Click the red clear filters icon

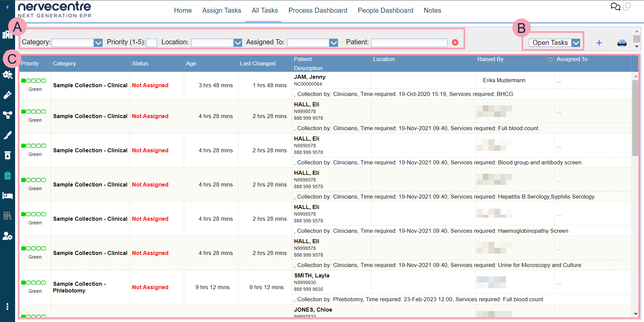tap(455, 42)
